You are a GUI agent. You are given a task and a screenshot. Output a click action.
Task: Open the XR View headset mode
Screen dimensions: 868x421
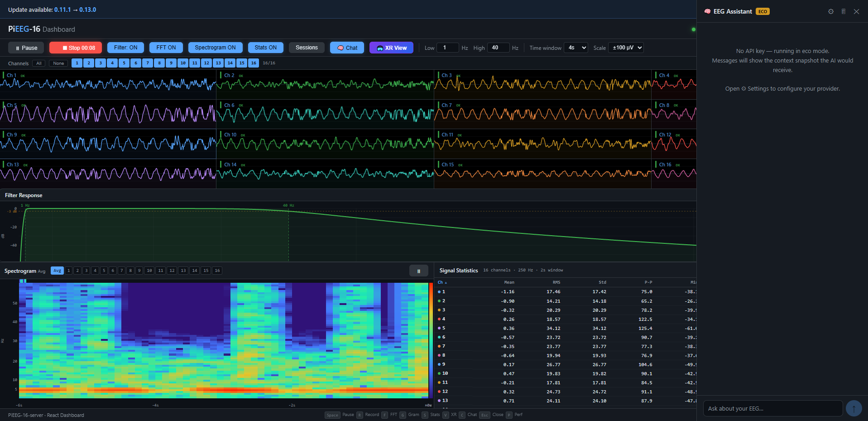[x=391, y=48]
